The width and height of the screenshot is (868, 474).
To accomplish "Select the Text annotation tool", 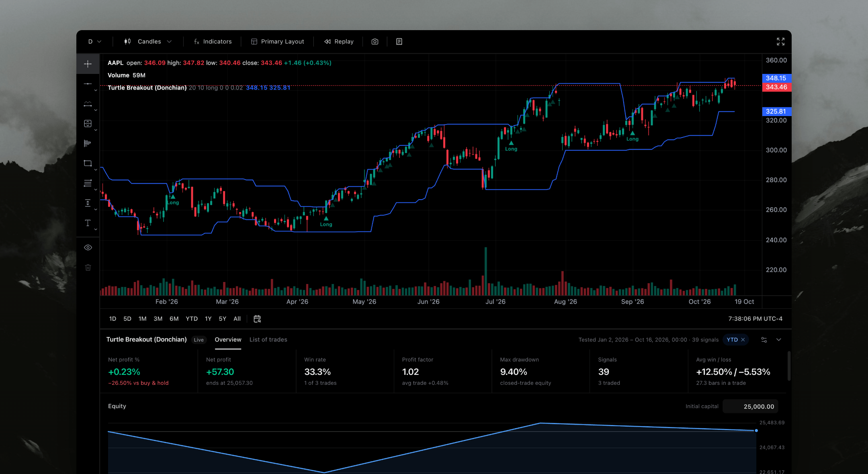I will (x=88, y=223).
